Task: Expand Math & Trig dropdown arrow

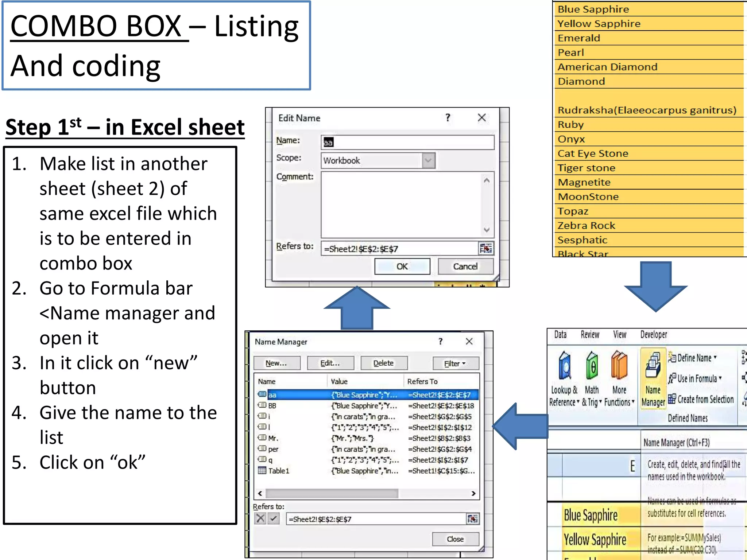Action: click(x=600, y=402)
